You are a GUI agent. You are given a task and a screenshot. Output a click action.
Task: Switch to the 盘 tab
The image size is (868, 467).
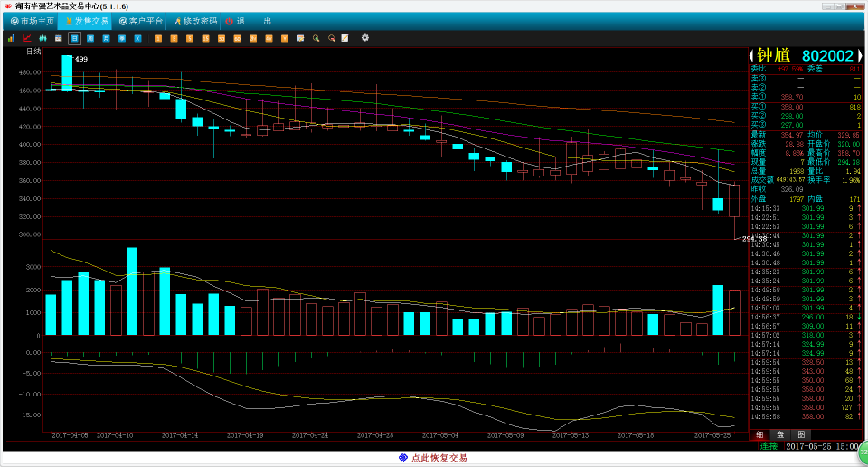(780, 435)
